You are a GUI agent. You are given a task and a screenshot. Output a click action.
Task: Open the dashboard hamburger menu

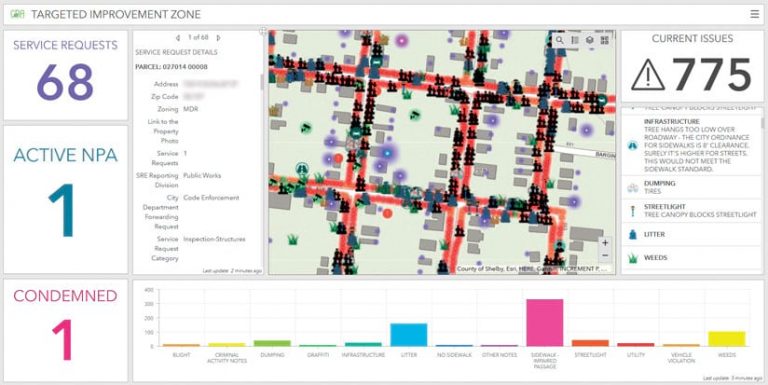pyautogui.click(x=755, y=14)
